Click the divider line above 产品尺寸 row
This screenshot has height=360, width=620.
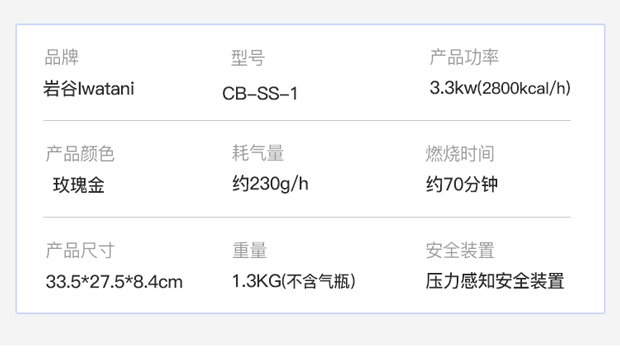tap(307, 217)
